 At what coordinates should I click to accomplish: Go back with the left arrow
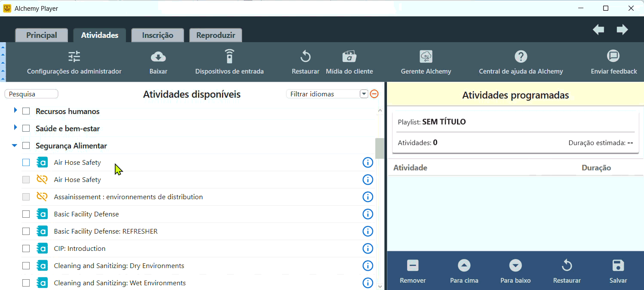pyautogui.click(x=598, y=30)
